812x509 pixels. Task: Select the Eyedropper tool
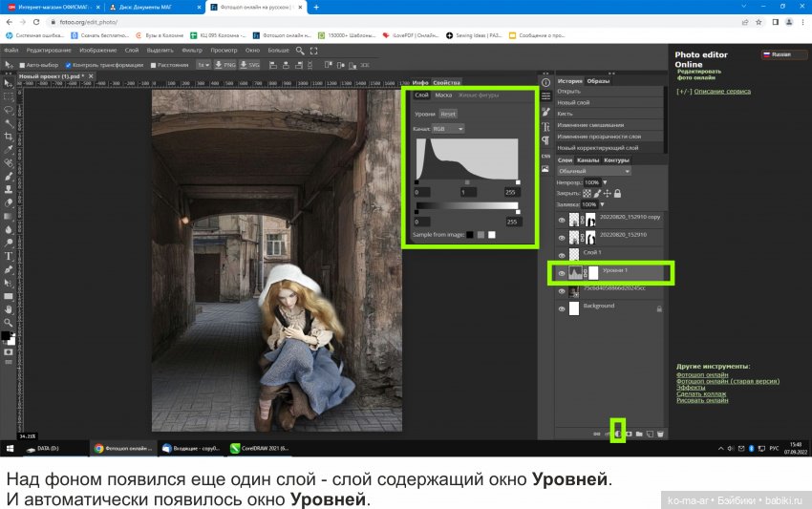[x=9, y=150]
